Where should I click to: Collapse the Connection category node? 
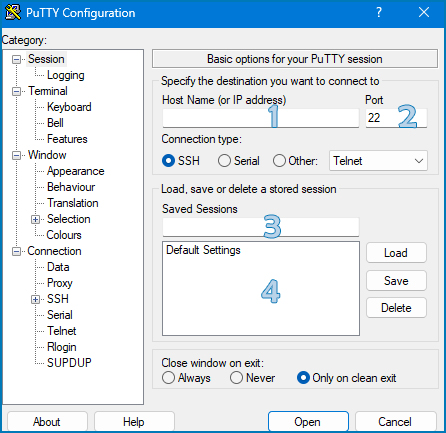(16, 252)
